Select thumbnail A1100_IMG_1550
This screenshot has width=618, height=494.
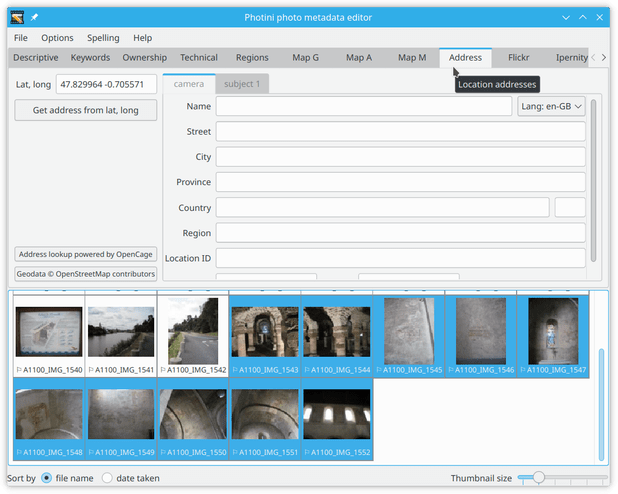pyautogui.click(x=193, y=419)
